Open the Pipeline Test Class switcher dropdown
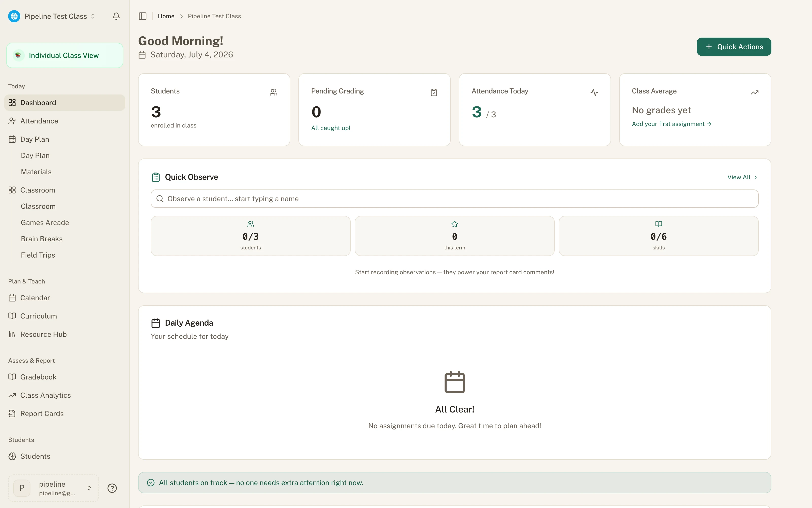The image size is (812, 508). point(52,16)
